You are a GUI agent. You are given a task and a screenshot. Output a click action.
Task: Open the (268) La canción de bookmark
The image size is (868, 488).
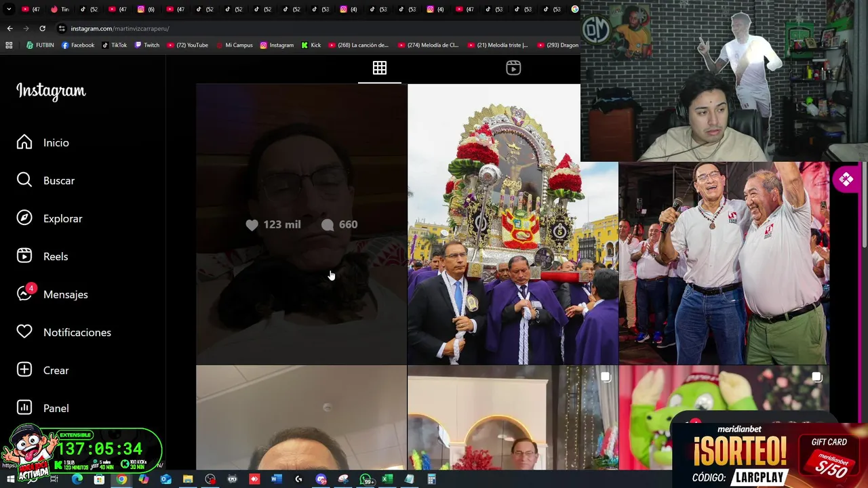pos(359,45)
